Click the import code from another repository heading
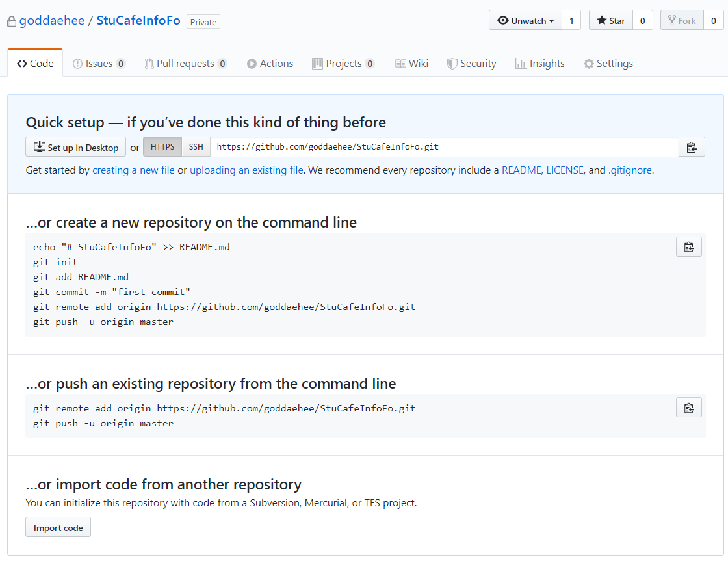Screen dimensions: 728x561 pos(163,485)
